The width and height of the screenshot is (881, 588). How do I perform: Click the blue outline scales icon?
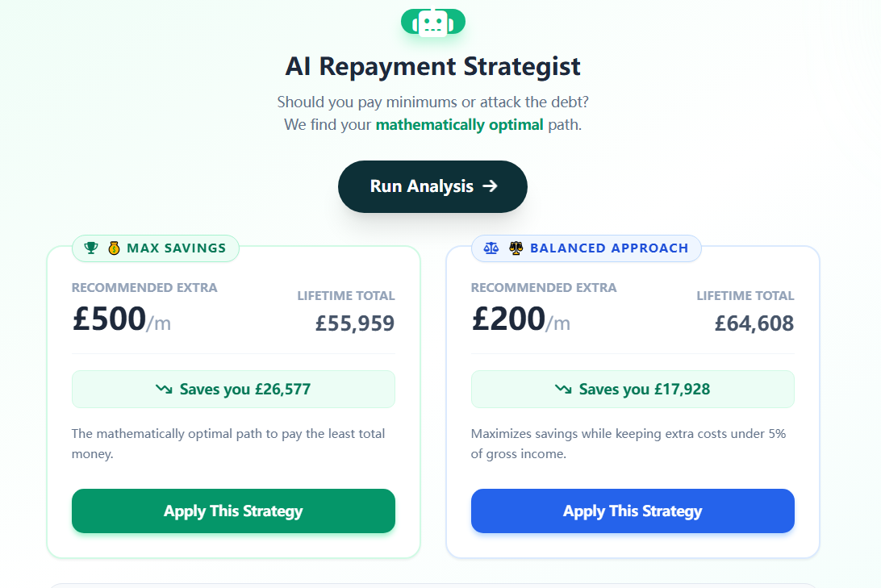pos(491,248)
